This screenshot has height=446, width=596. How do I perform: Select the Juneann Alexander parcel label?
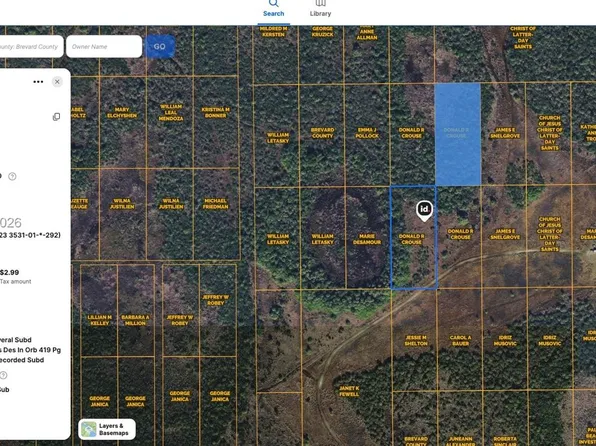click(460, 441)
